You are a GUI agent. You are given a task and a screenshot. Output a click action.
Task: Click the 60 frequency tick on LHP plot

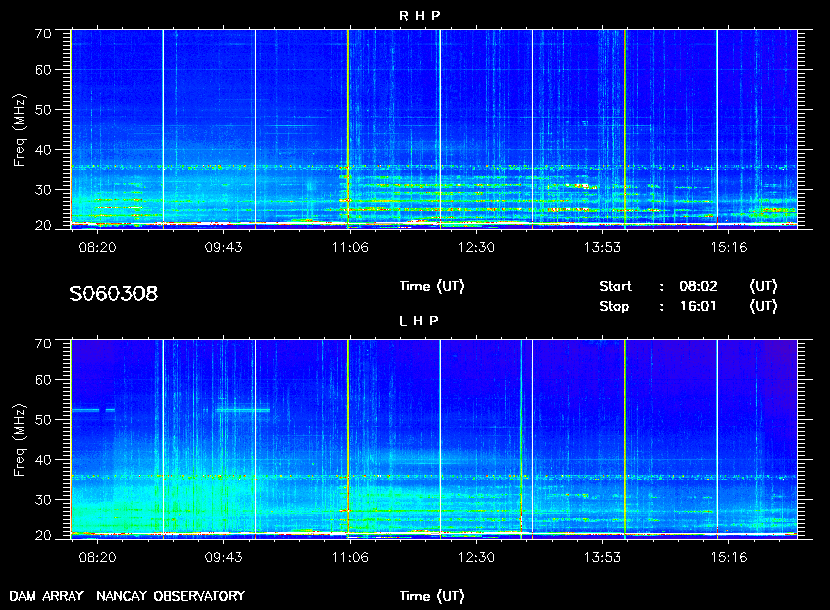[43, 380]
